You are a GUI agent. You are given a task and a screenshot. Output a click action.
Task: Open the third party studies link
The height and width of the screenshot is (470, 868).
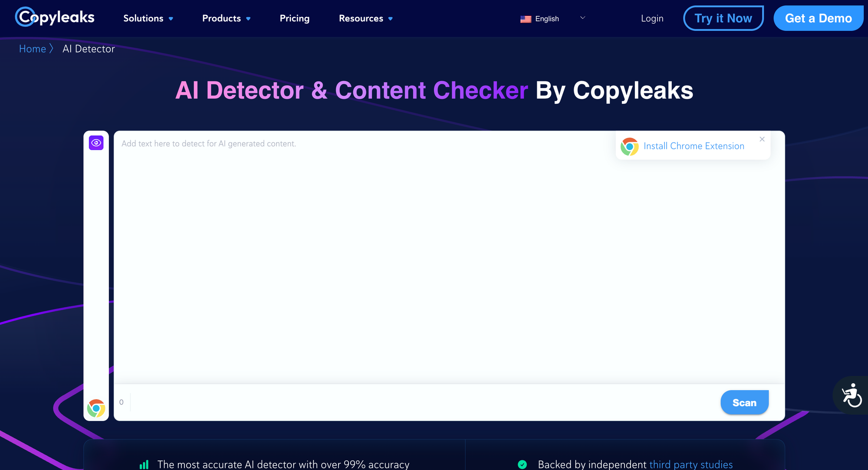691,464
